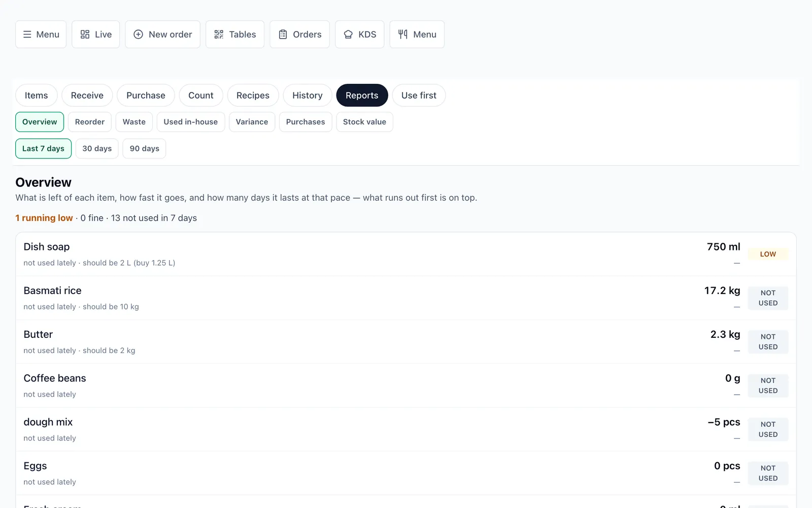Click NOT USED badge for Basmati rice
Image resolution: width=812 pixels, height=508 pixels.
click(768, 298)
